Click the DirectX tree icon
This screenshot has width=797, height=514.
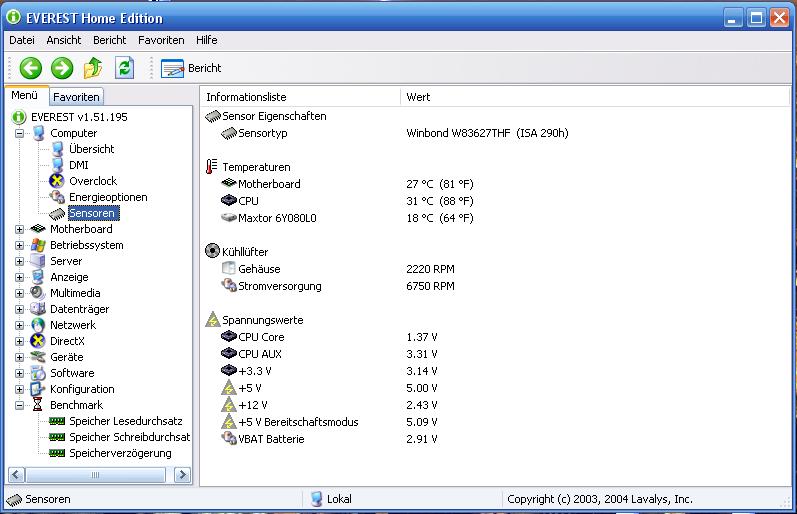click(x=38, y=341)
